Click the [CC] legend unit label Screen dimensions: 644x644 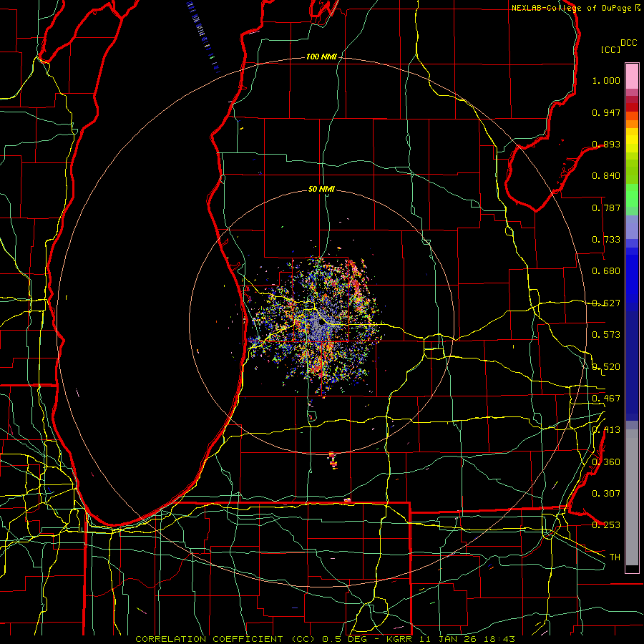point(610,49)
